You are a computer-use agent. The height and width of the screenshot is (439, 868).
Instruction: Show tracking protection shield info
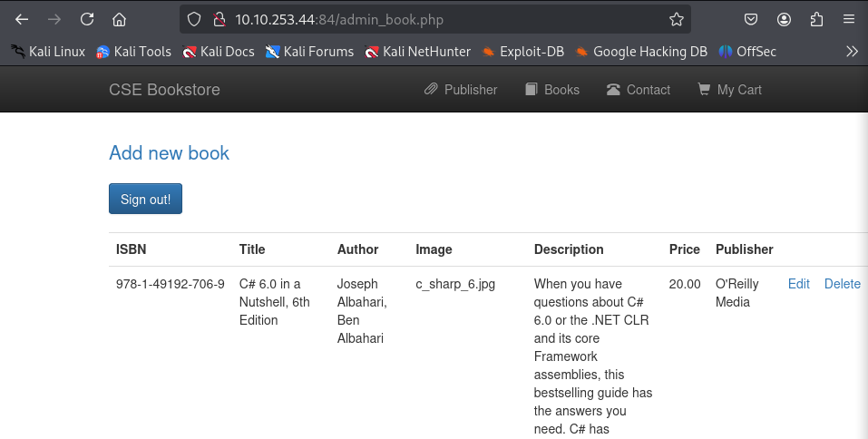(194, 19)
